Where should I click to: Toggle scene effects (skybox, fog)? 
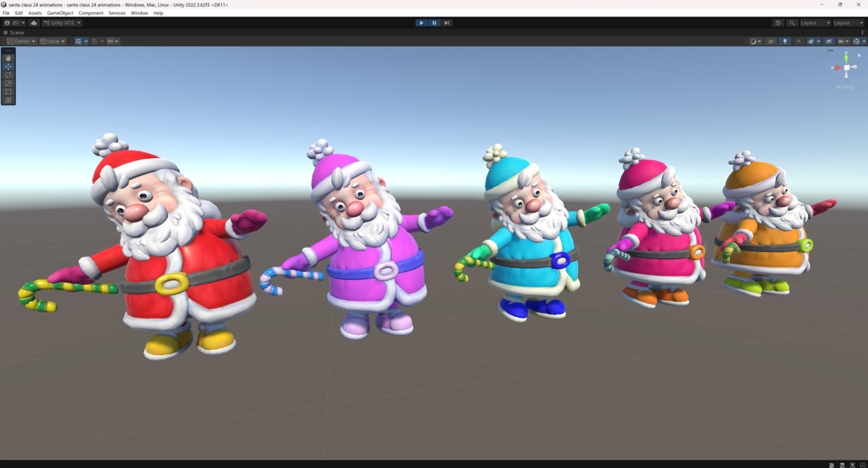point(812,41)
